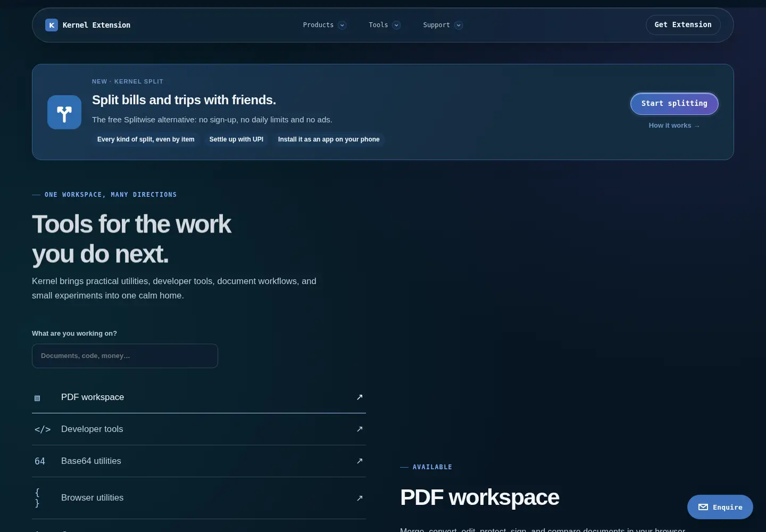Click the Kernel Split fork icon
766x532 pixels.
pyautogui.click(x=64, y=112)
